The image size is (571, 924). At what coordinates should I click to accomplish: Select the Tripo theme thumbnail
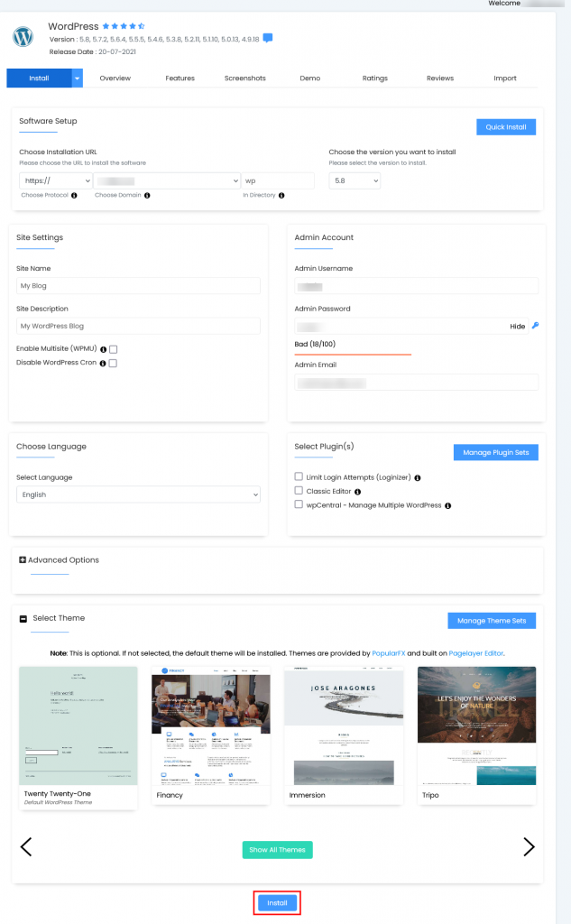pyautogui.click(x=476, y=725)
